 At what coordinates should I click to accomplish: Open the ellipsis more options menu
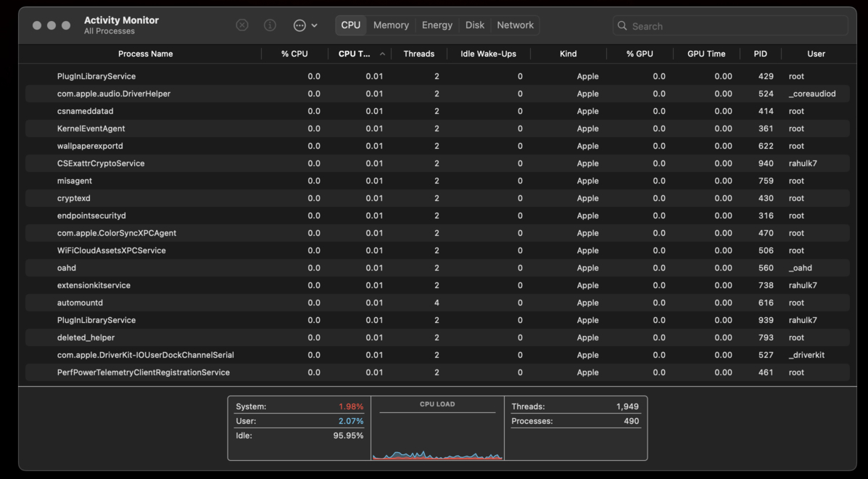tap(299, 25)
